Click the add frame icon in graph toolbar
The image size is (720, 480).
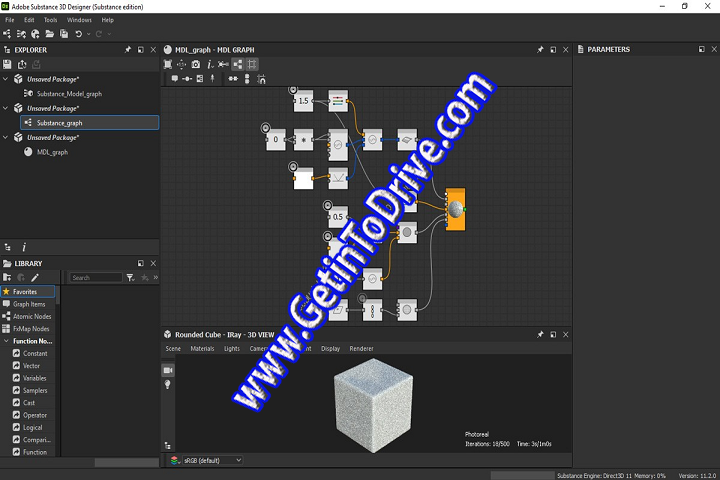pyautogui.click(x=200, y=79)
